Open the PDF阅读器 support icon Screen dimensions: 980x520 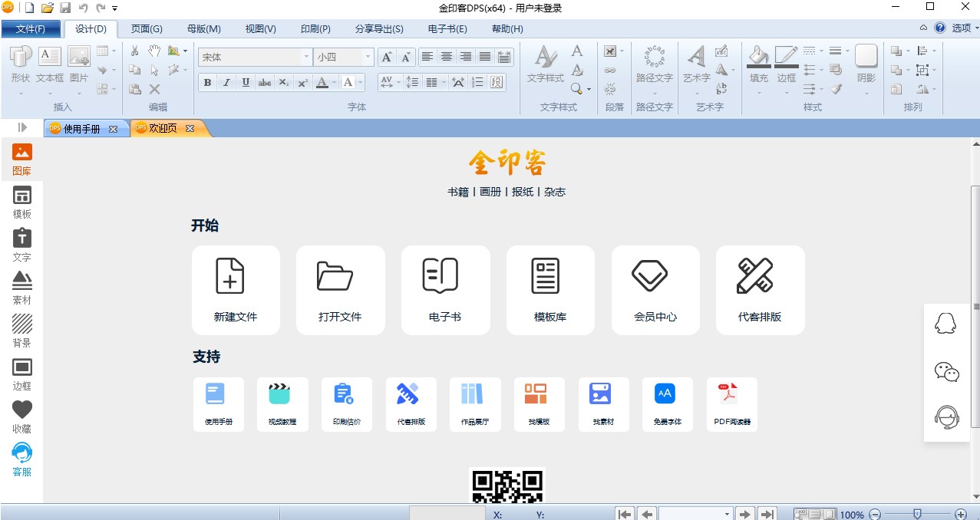(x=731, y=403)
